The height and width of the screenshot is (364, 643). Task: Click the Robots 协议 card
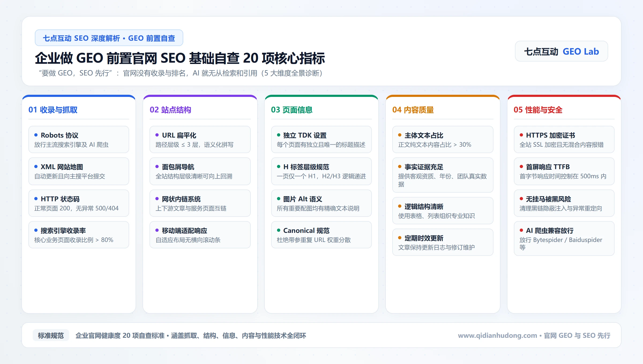[79, 139]
